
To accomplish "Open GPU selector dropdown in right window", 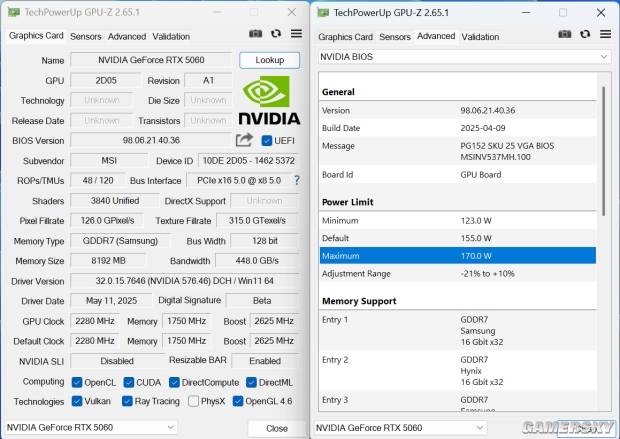I will [400, 428].
